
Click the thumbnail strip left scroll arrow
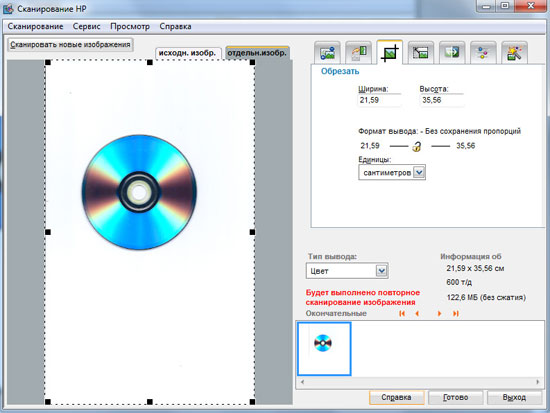tap(302, 382)
